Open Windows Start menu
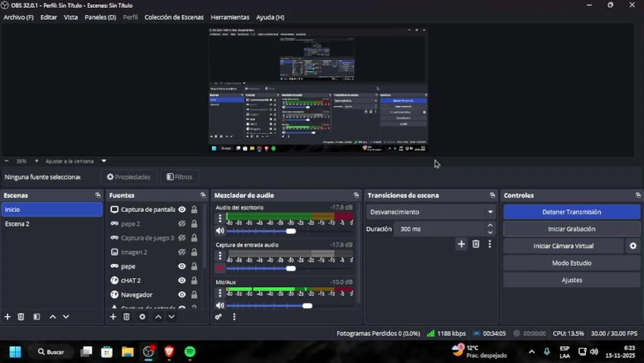Viewport: 644px width, 363px height. (x=15, y=351)
